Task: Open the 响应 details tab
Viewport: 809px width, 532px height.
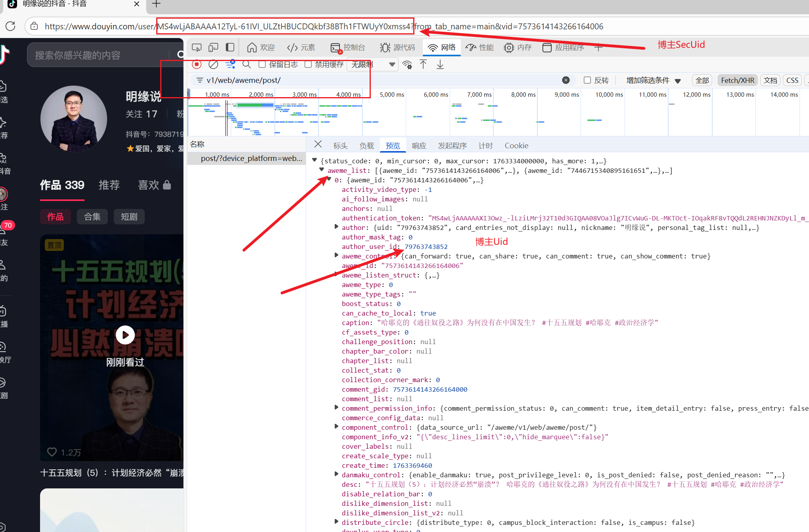Action: pyautogui.click(x=419, y=145)
